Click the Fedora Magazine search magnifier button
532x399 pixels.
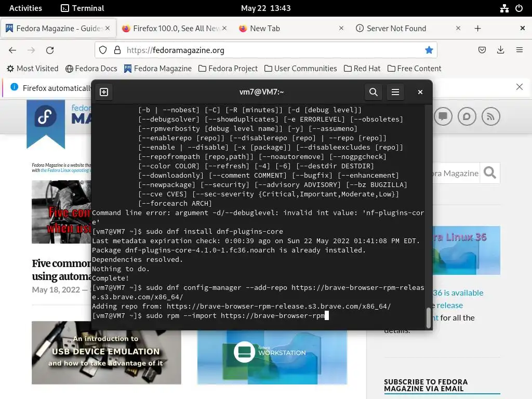pos(489,173)
